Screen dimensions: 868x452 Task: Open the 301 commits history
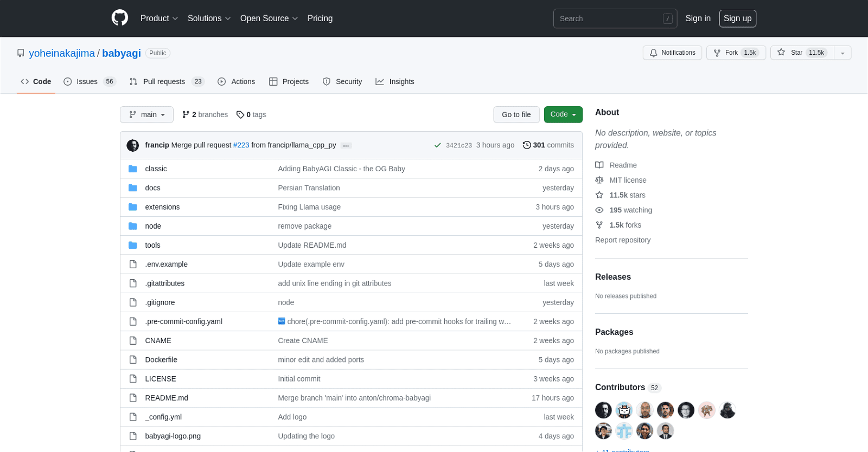(x=548, y=145)
